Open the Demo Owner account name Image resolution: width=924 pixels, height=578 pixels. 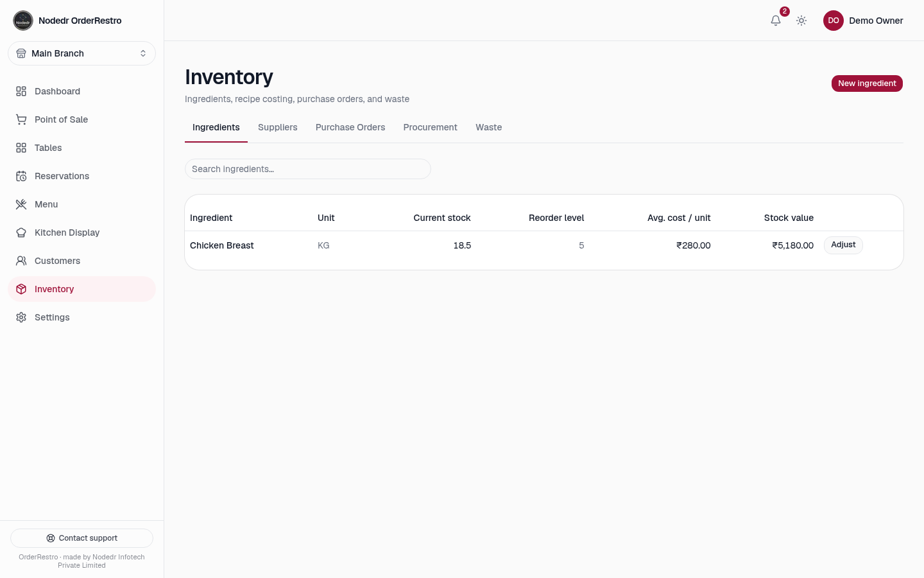[876, 21]
